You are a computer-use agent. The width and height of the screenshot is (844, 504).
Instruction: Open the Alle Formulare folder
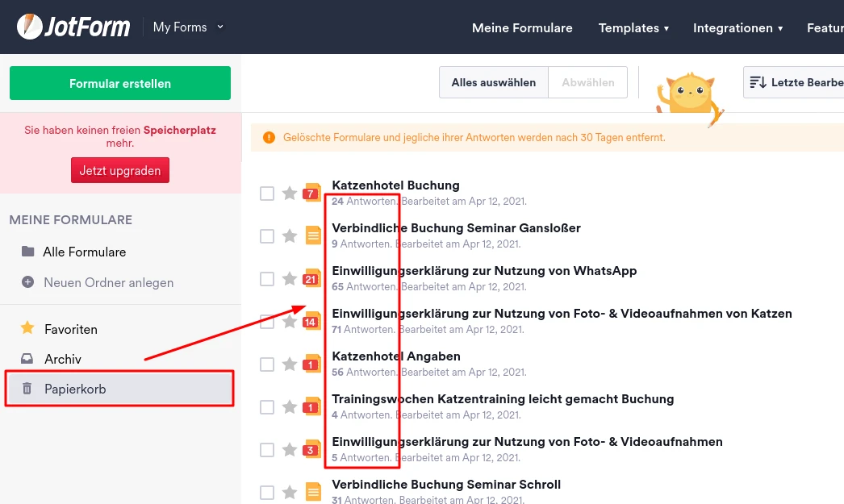(x=84, y=252)
